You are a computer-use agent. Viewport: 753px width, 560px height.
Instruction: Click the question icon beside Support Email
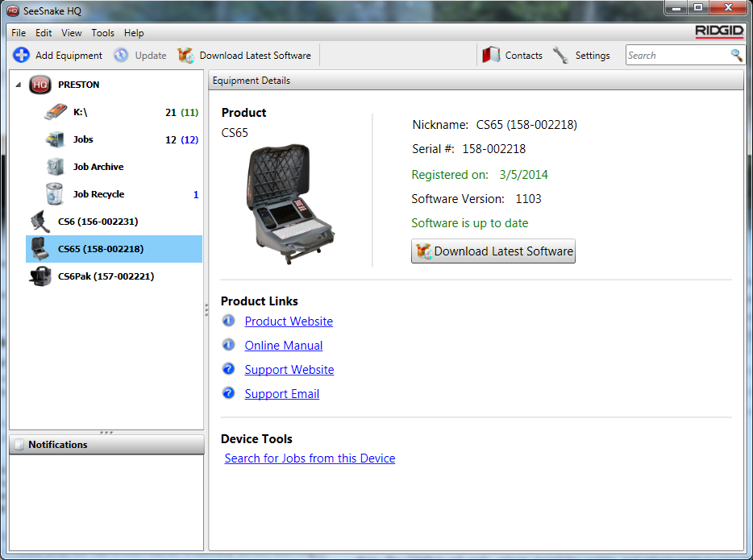click(x=229, y=393)
